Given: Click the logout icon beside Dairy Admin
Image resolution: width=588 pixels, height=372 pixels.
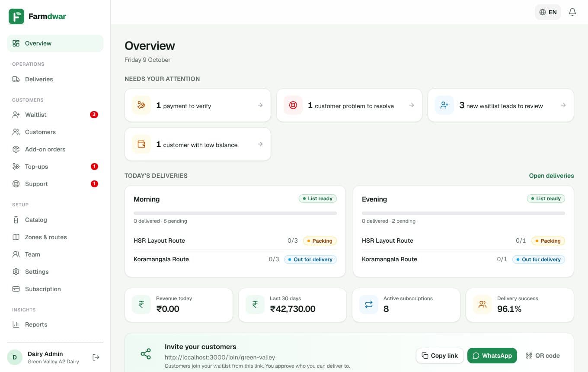Looking at the screenshot, I should (x=96, y=357).
